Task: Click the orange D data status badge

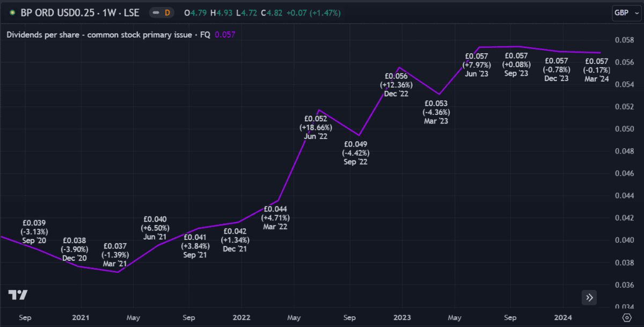Action: pos(167,12)
